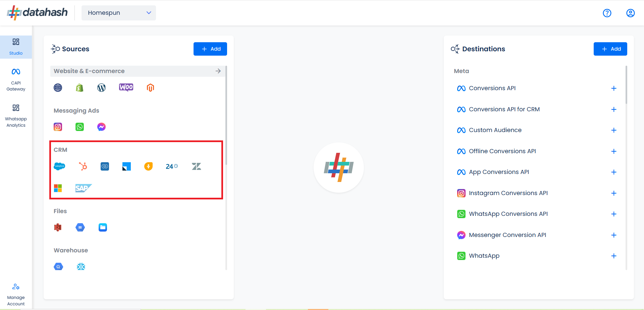This screenshot has height=310, width=644.
Task: Select the orange person-badge CRM icon
Action: click(148, 166)
